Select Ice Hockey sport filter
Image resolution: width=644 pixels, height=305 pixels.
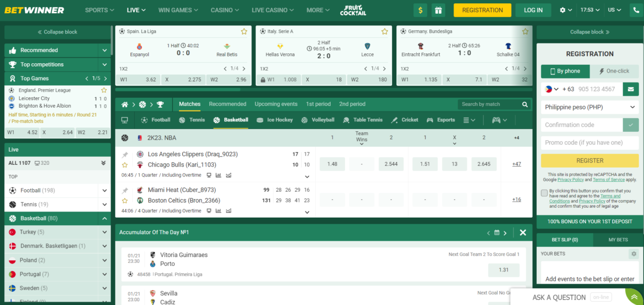[274, 120]
